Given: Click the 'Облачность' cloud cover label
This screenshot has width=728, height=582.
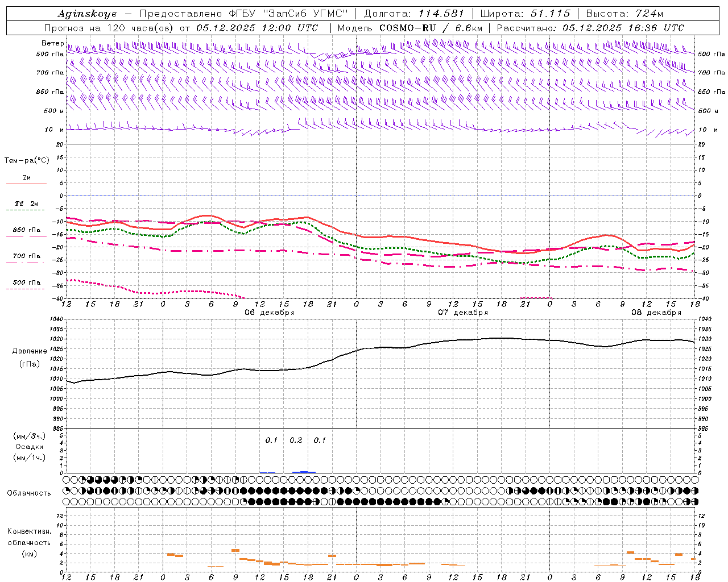Looking at the screenshot, I should 29,493.
